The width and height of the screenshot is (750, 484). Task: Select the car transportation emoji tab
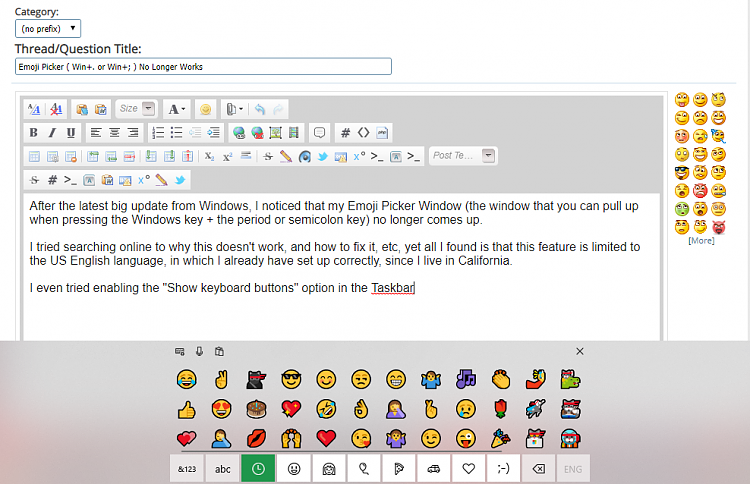(434, 469)
